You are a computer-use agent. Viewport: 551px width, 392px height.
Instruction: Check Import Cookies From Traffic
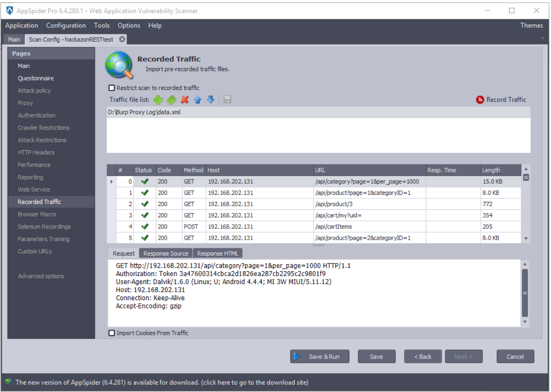click(112, 333)
